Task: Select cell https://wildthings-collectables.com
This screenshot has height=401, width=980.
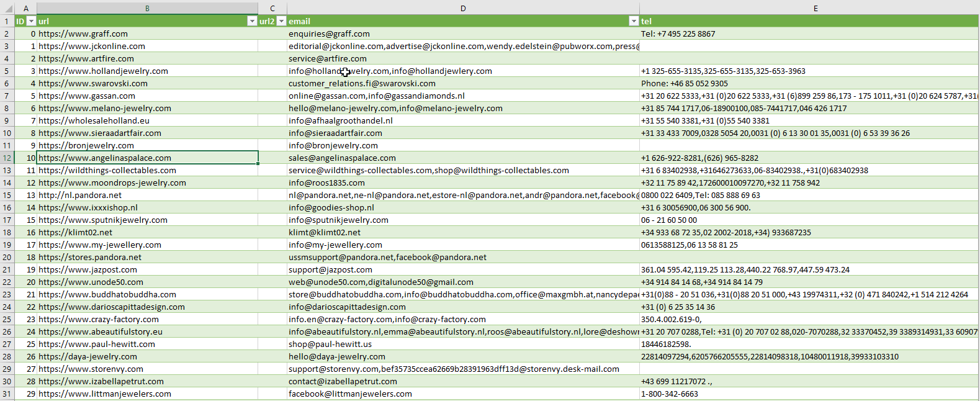Action: [147, 170]
